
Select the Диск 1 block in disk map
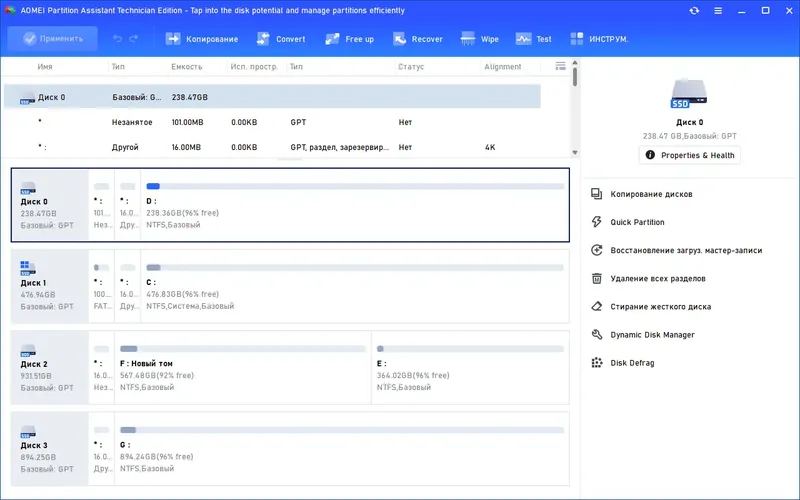pyautogui.click(x=50, y=286)
